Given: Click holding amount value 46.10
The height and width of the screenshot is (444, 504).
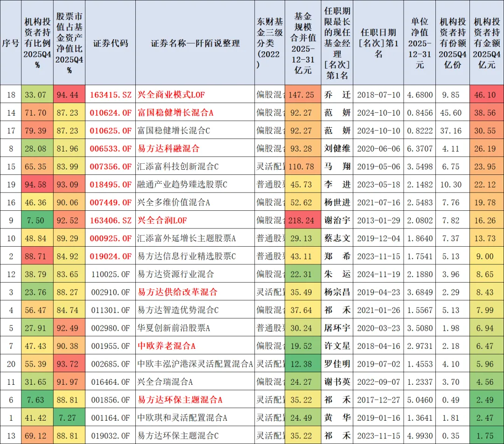Looking at the screenshot, I should coord(485,95).
